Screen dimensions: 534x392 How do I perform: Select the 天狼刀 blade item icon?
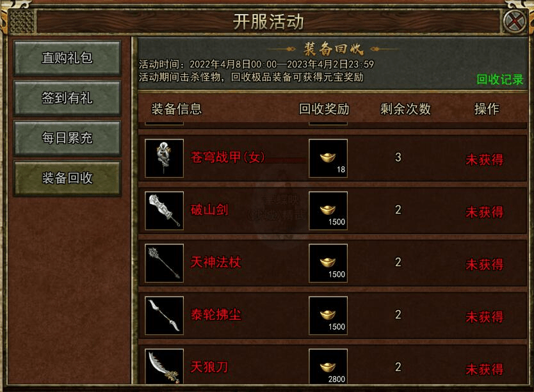164,366
